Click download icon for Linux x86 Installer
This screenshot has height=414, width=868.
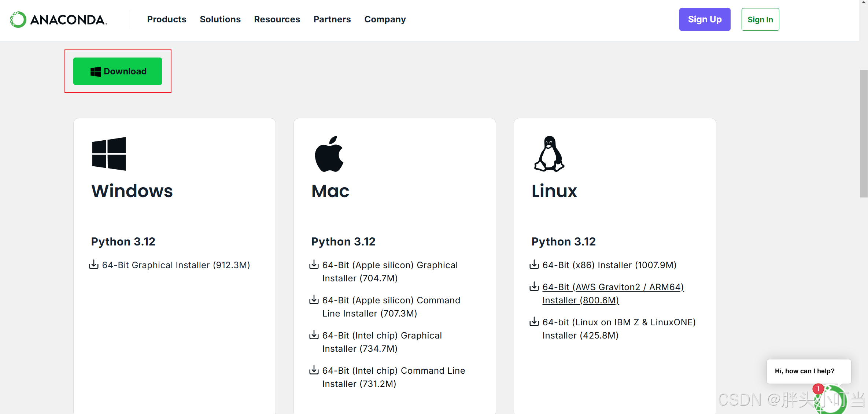pyautogui.click(x=534, y=265)
